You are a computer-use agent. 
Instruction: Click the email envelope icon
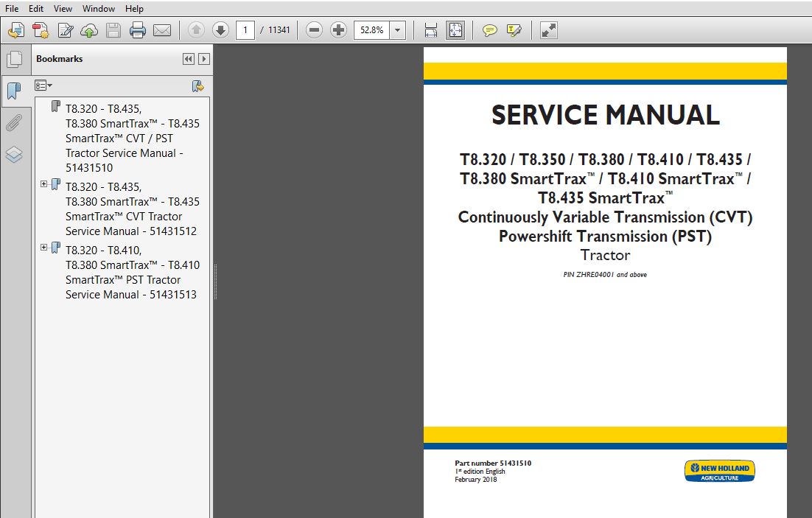pyautogui.click(x=162, y=30)
